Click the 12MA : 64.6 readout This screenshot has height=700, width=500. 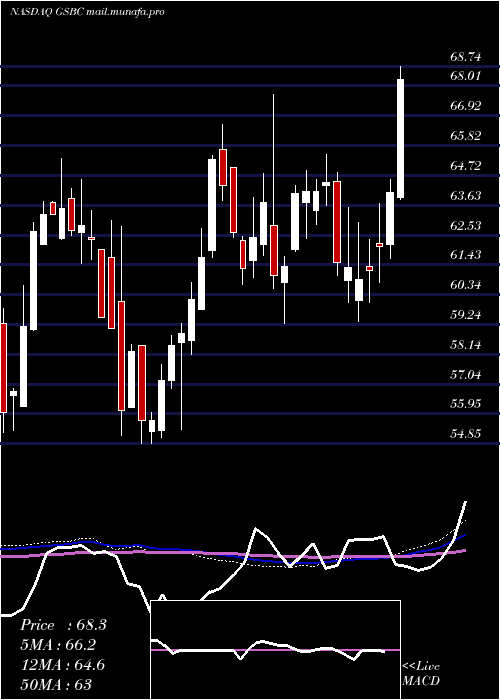pos(63,664)
